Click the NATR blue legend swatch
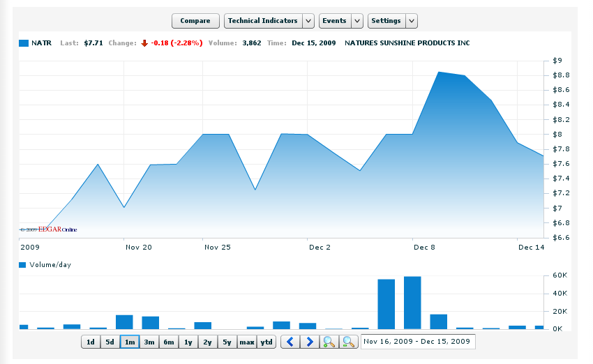The image size is (593, 364). (24, 43)
